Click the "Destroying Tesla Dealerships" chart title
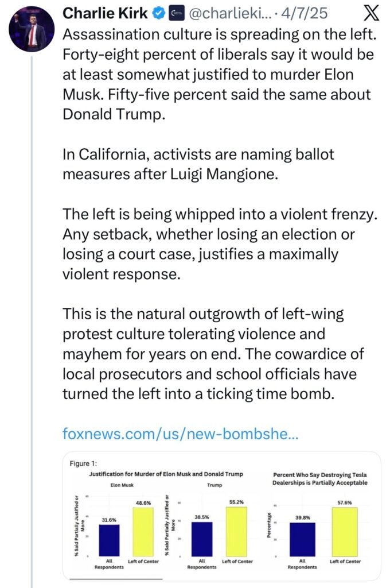Image resolution: width=390 pixels, height=588 pixels. tap(319, 478)
